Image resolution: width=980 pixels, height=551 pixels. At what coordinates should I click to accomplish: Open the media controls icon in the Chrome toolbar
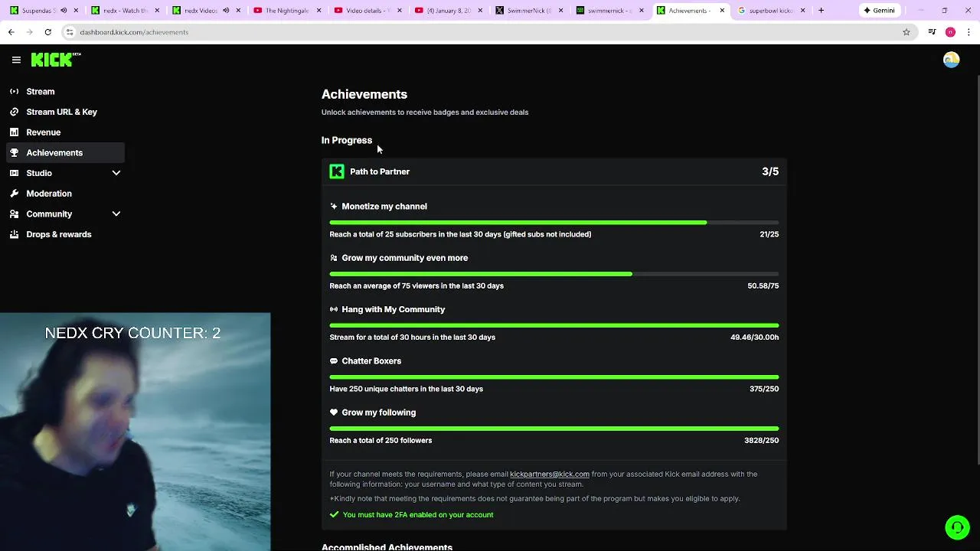click(932, 32)
